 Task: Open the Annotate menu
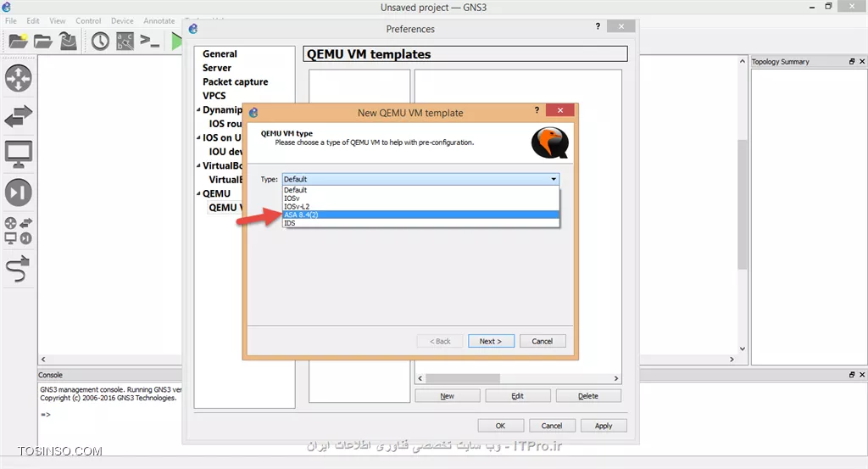pyautogui.click(x=159, y=20)
